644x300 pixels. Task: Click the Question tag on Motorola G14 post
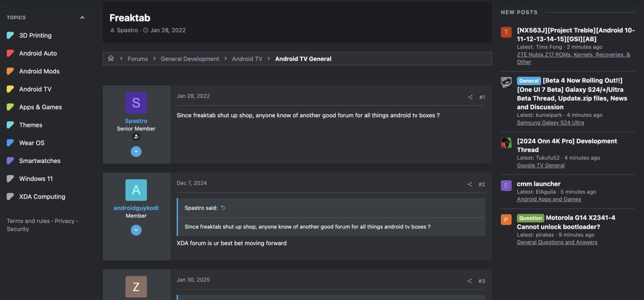530,218
